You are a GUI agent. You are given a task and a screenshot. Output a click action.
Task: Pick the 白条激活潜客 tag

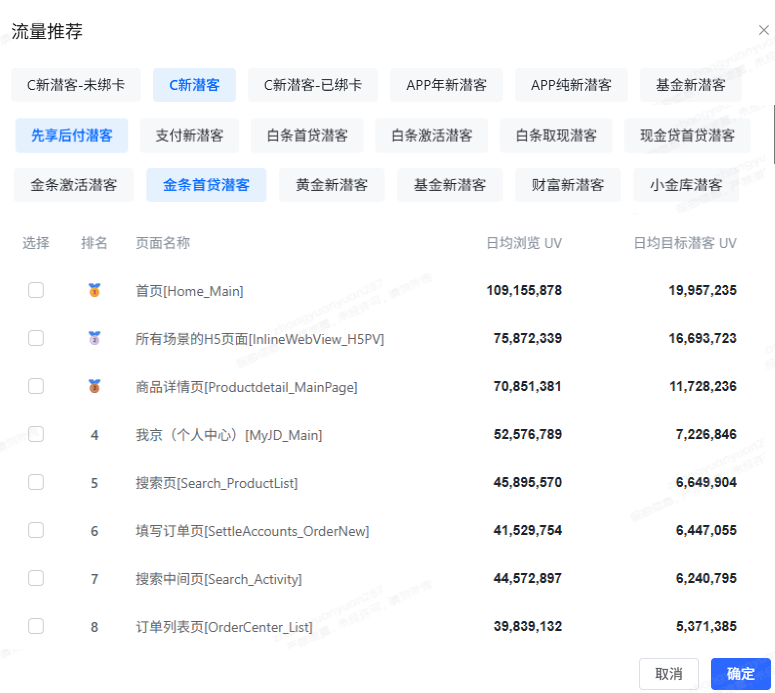click(x=431, y=135)
